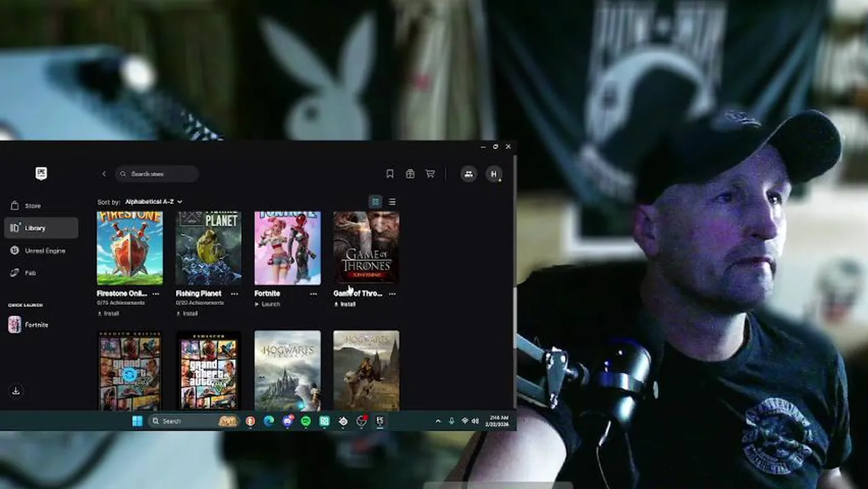Open Firestone Online options menu

[x=156, y=293]
